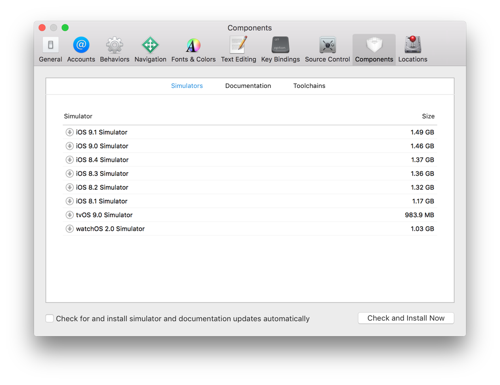Viewport: 500px width, 385px height.
Task: Zoom the window with green button
Action: pos(65,28)
